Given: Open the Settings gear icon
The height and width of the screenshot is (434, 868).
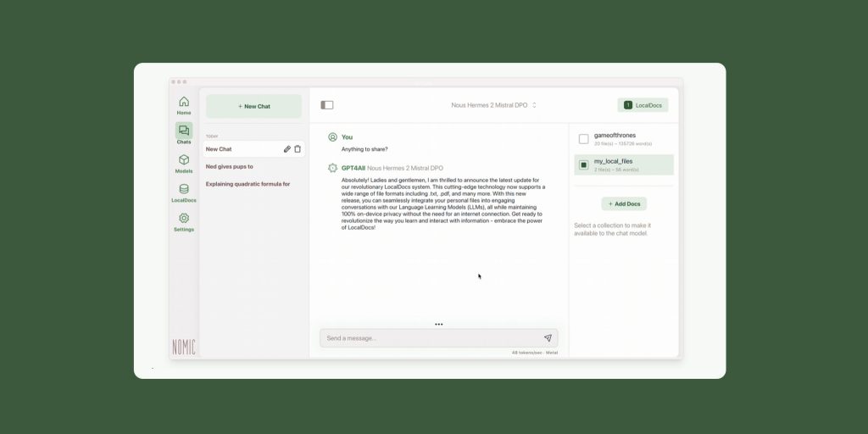Looking at the screenshot, I should [184, 218].
